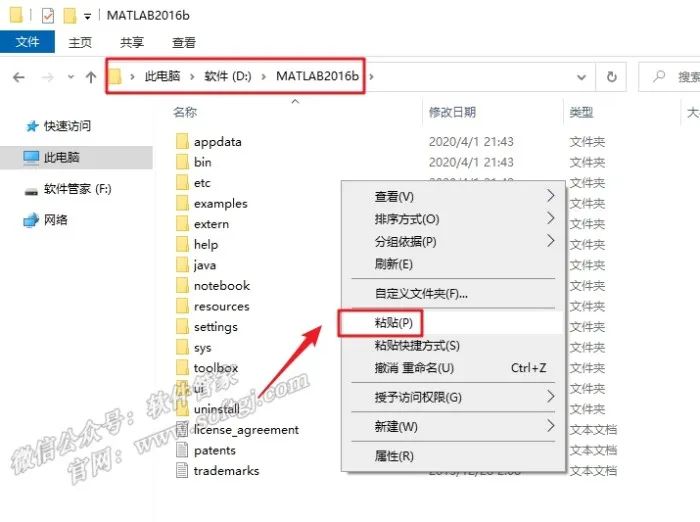
Task: Click 此电脑 in the address bar
Action: pyautogui.click(x=162, y=76)
